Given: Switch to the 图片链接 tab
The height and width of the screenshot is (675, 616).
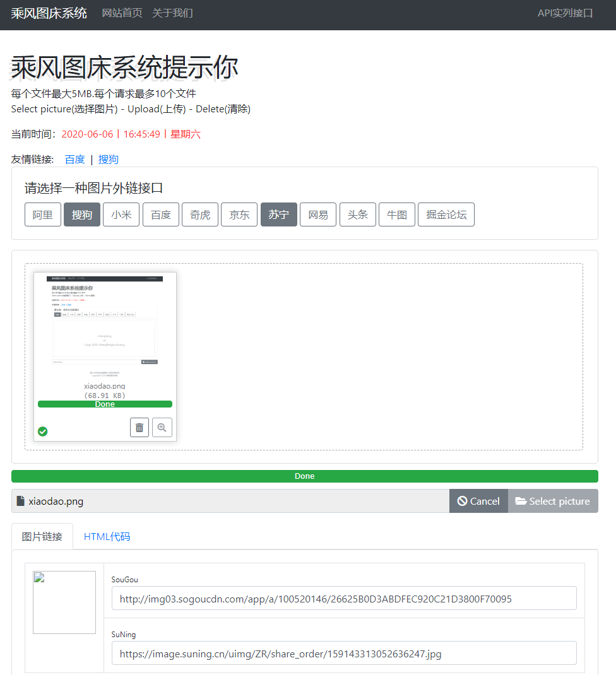Looking at the screenshot, I should tap(42, 535).
